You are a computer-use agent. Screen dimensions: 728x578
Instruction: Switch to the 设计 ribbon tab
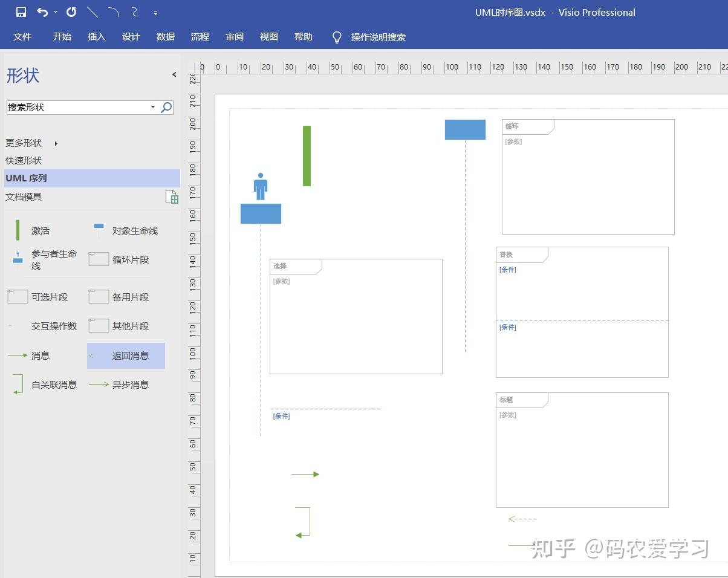click(131, 37)
